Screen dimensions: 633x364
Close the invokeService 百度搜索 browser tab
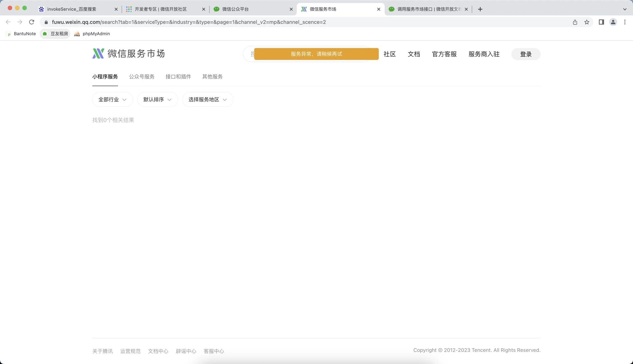(x=116, y=9)
